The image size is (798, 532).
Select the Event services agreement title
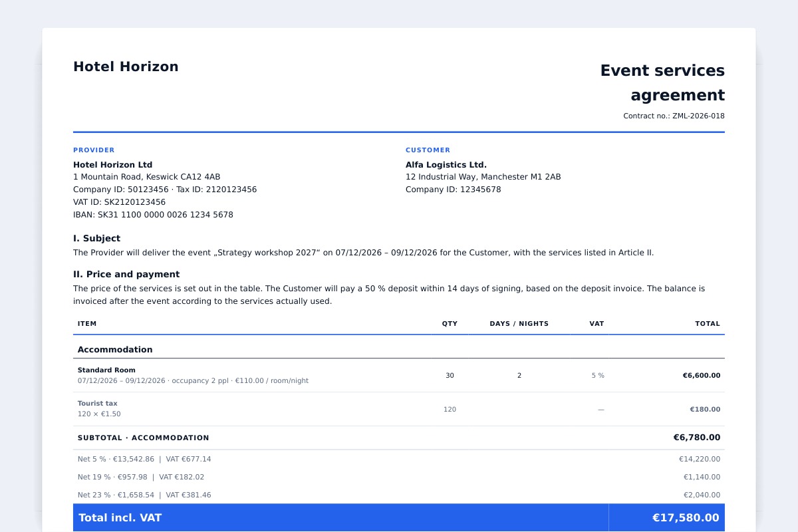pos(662,82)
